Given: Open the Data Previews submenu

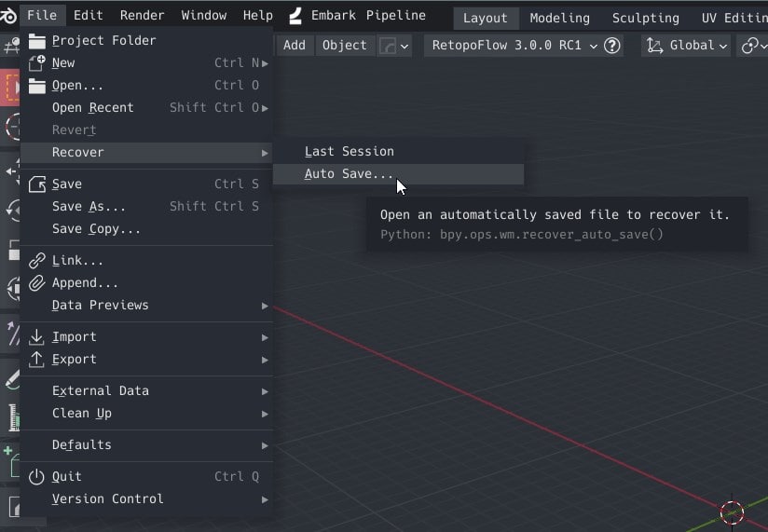Looking at the screenshot, I should 146,306.
